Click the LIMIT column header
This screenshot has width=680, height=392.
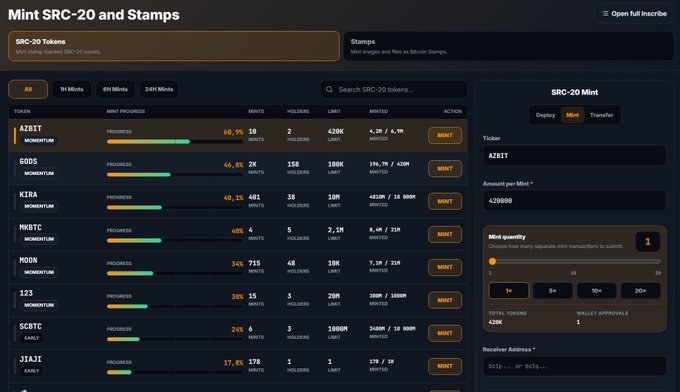[x=334, y=111]
